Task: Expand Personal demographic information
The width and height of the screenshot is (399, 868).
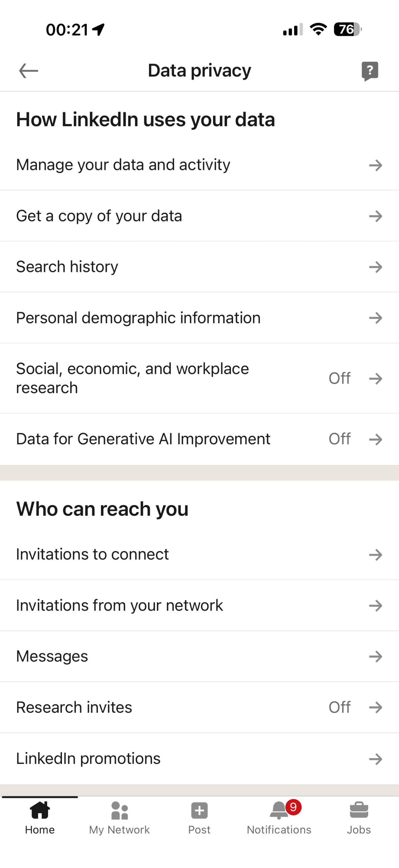Action: coord(138,318)
